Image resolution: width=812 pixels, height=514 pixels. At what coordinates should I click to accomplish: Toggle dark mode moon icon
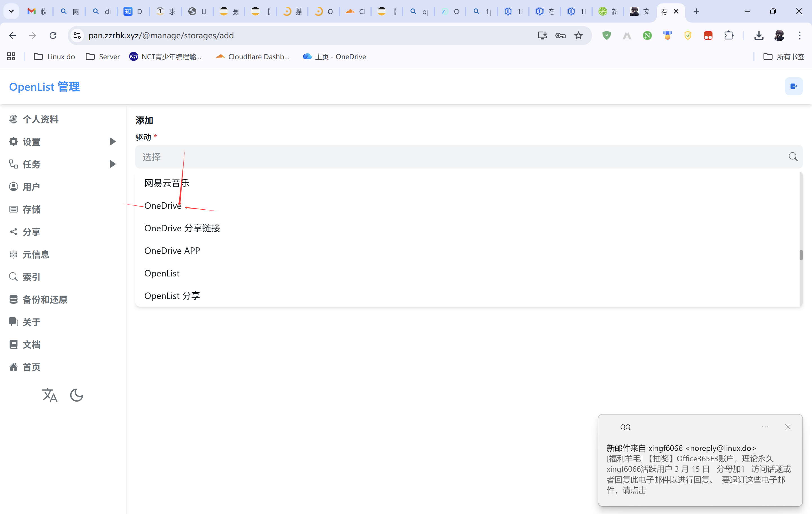(76, 395)
